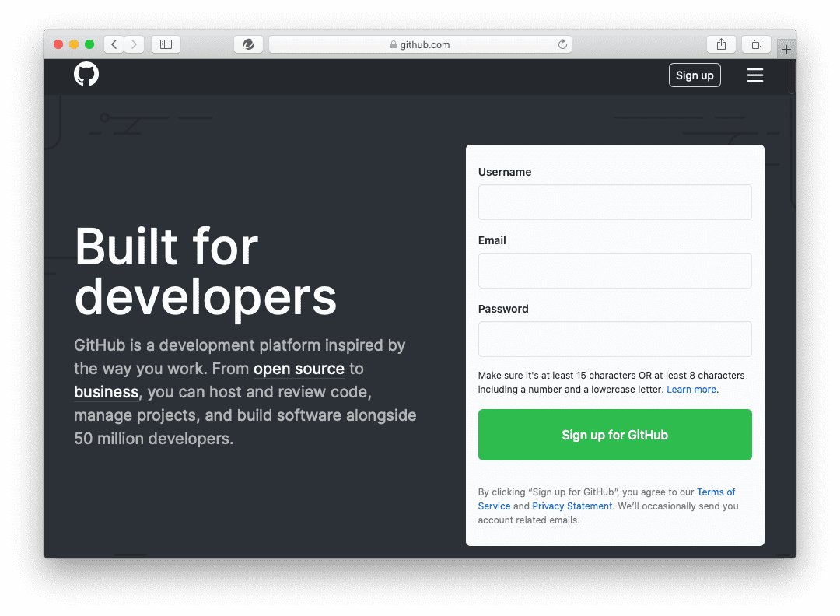Click the padlock icon in address bar
The width and height of the screenshot is (840, 616).
(x=394, y=45)
